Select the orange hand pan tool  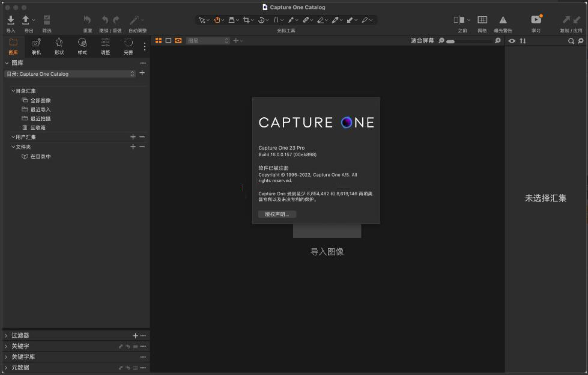(217, 20)
